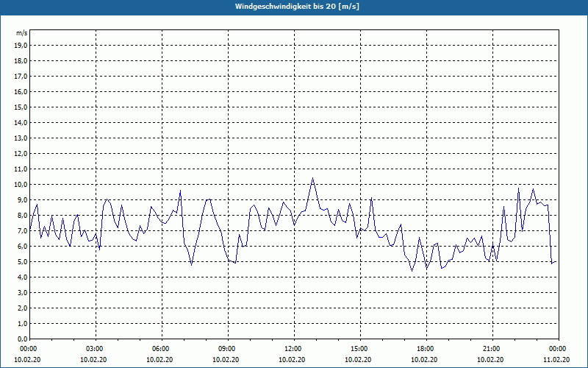Click the 00:00 time label for 10.02.20
The image size is (588, 368).
click(x=28, y=349)
